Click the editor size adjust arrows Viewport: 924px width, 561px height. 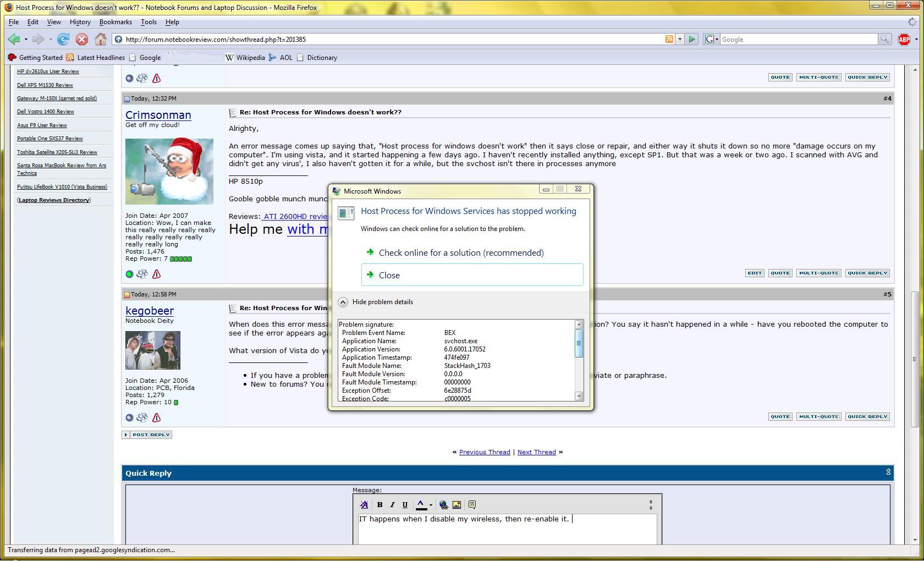pos(651,504)
